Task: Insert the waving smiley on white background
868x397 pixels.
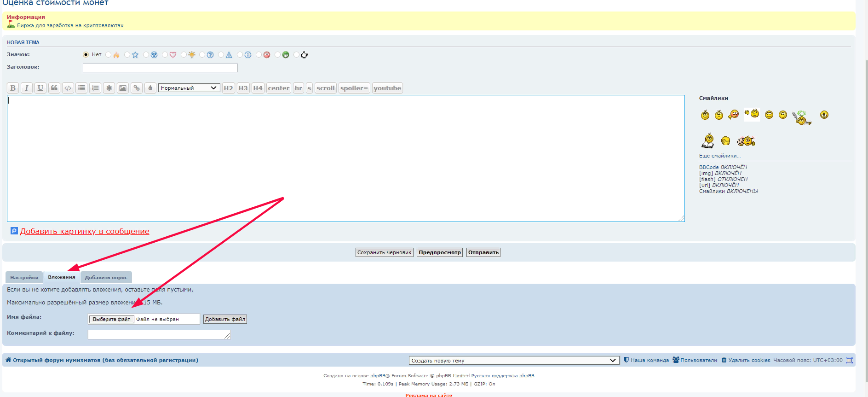Action: point(752,114)
